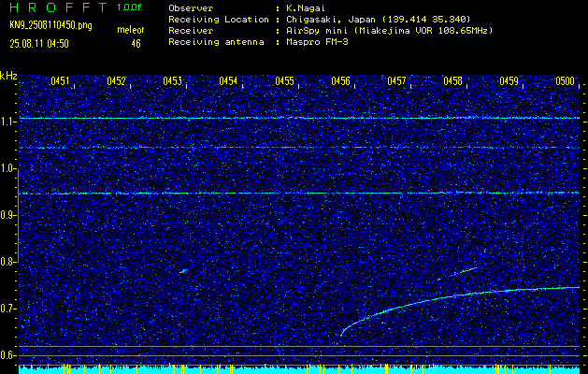Click the 0457 time marker
The height and width of the screenshot is (374, 588).
pyautogui.click(x=396, y=80)
